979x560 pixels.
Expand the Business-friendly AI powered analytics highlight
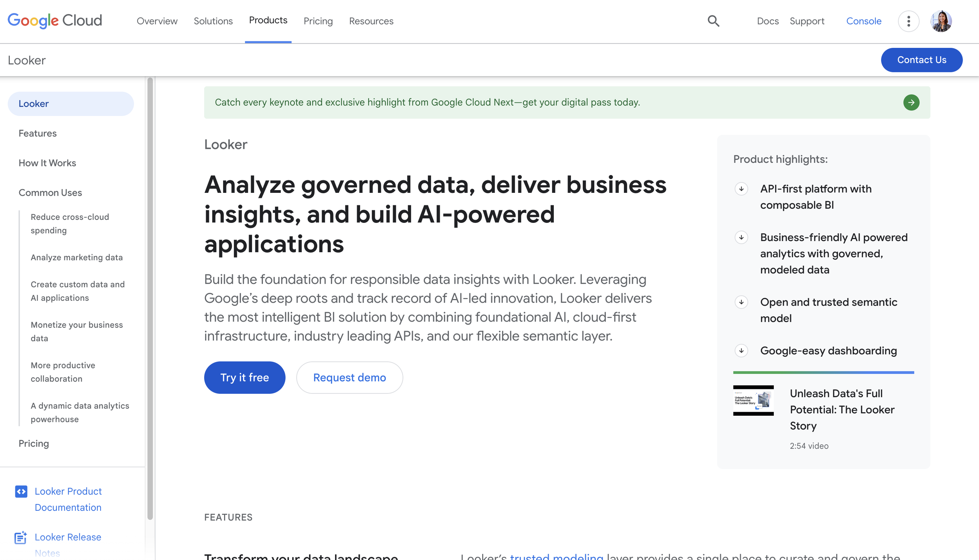click(741, 238)
